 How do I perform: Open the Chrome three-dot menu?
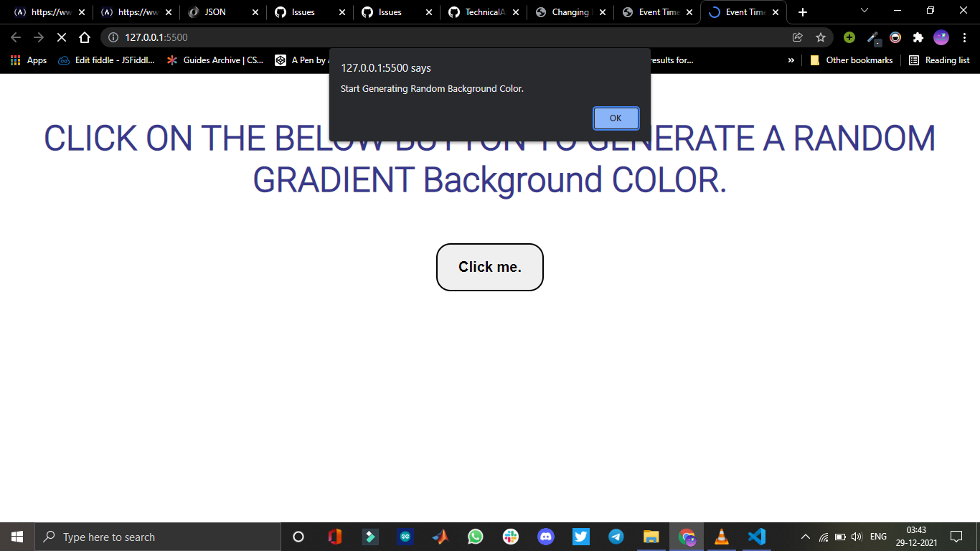click(964, 37)
